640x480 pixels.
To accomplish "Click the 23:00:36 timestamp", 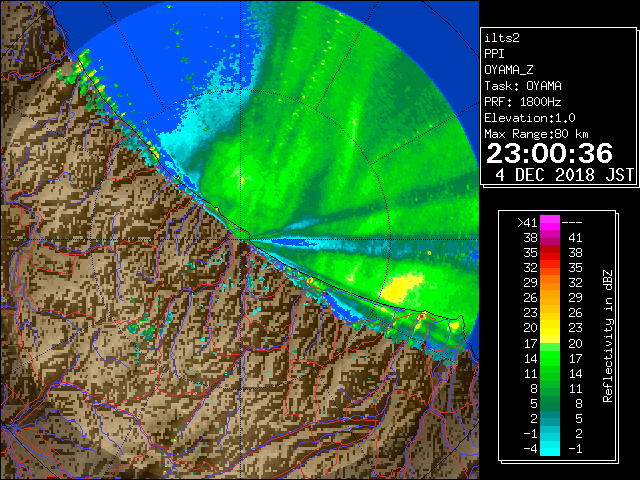I will click(549, 153).
